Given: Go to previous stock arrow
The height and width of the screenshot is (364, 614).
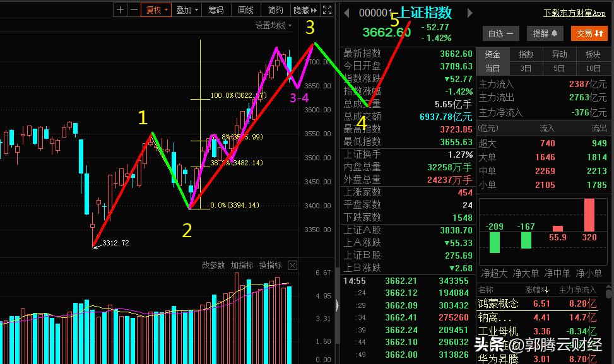Looking at the screenshot, I should coord(346,13).
